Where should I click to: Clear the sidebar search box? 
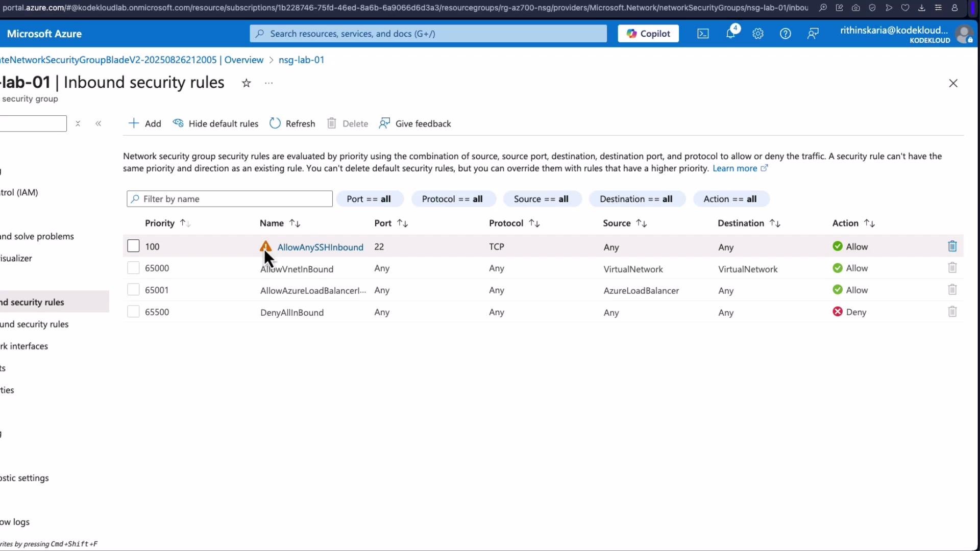pyautogui.click(x=78, y=123)
